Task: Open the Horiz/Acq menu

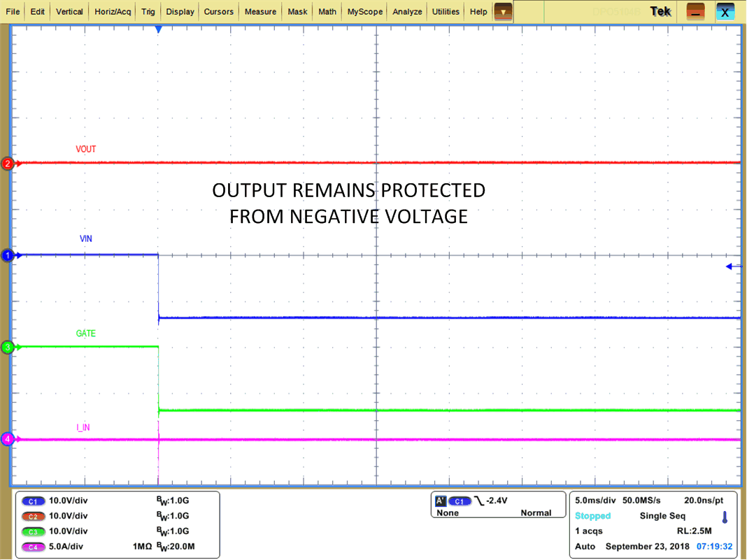Action: click(x=113, y=12)
